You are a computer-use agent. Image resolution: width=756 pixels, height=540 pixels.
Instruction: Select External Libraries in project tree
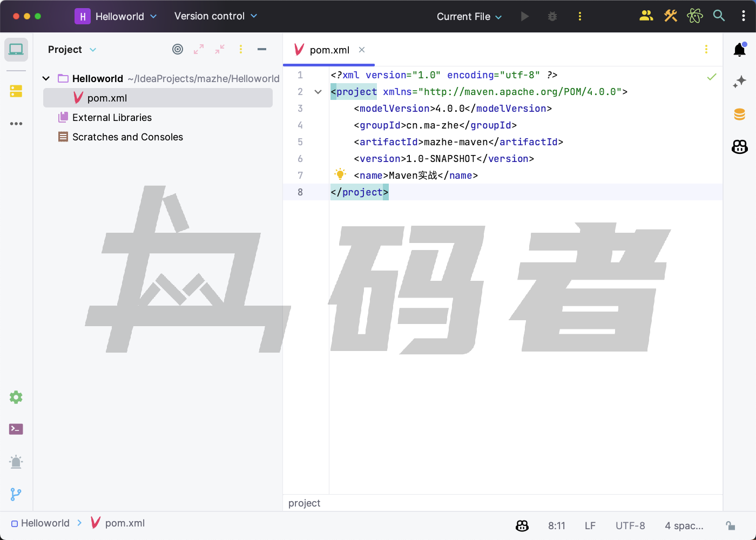click(x=112, y=118)
